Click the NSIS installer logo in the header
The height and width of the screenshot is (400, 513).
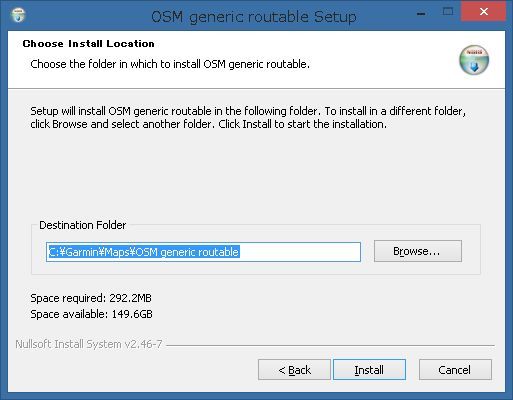click(474, 60)
